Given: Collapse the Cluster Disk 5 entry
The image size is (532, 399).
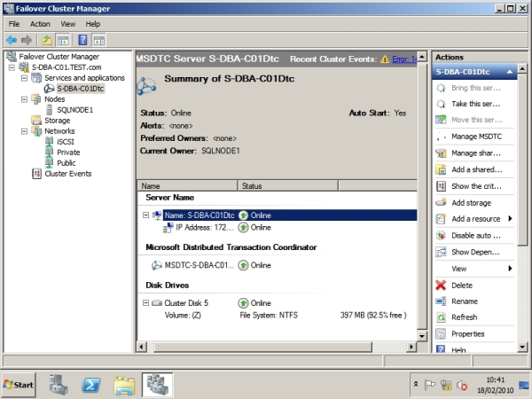Looking at the screenshot, I should point(145,303).
